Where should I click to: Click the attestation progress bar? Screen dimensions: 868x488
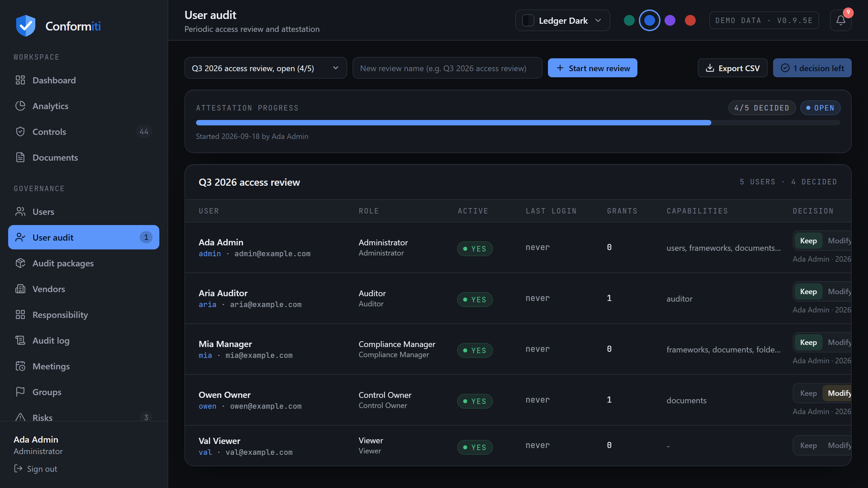tap(518, 123)
